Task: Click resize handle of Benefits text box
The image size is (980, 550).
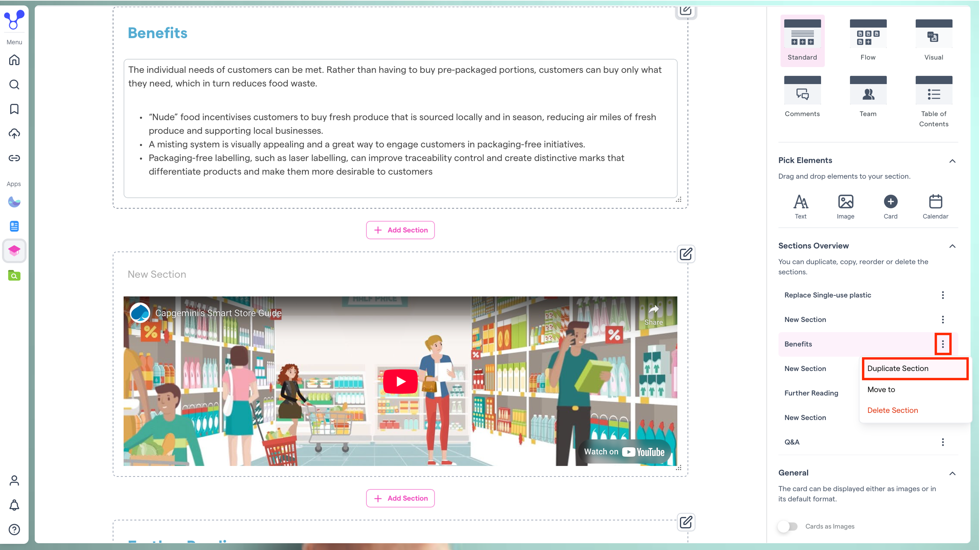Action: (x=678, y=199)
